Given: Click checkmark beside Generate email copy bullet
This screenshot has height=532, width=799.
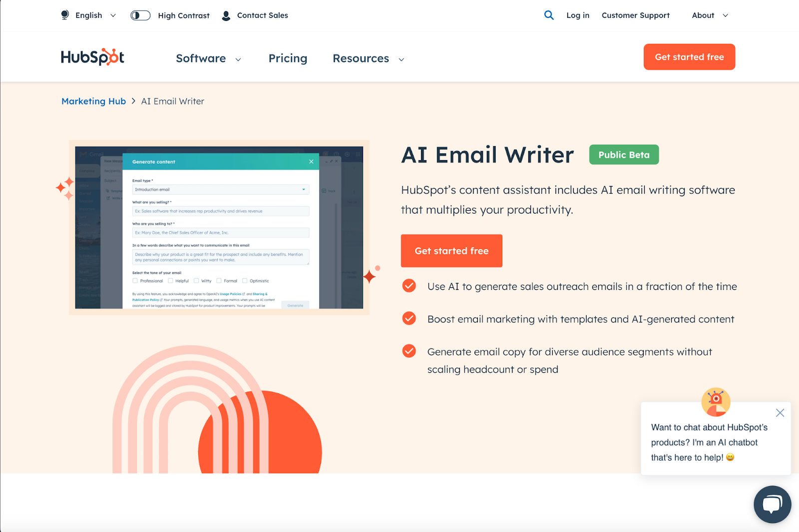Looking at the screenshot, I should [409, 351].
